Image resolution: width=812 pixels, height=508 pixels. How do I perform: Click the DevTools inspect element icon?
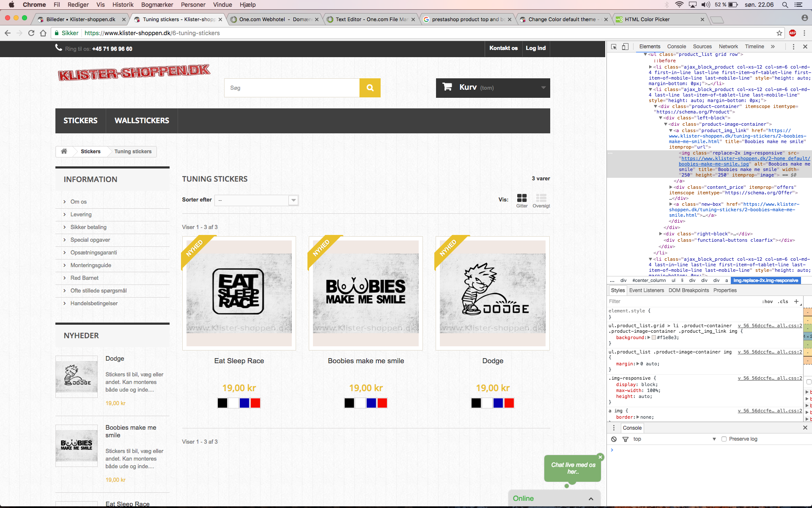[x=614, y=47]
